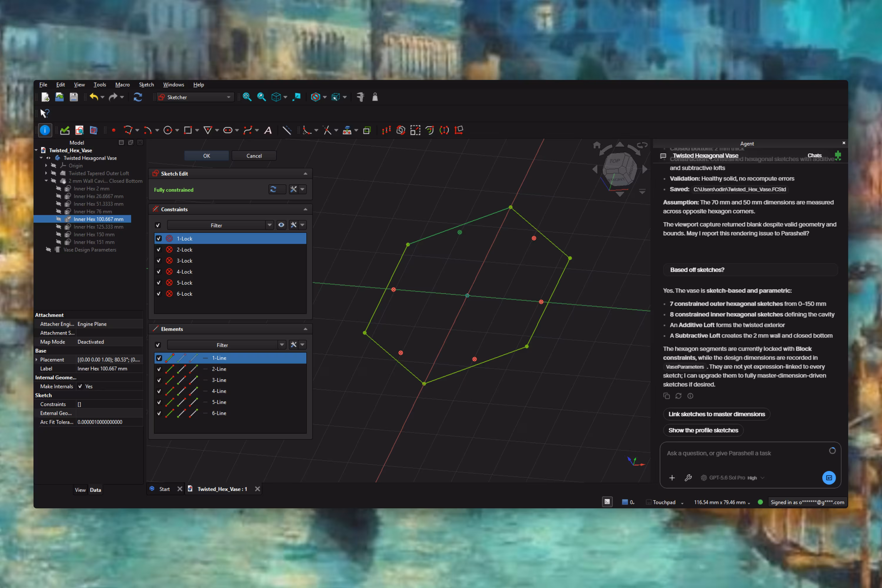The image size is (882, 588).
Task: Toggle checkbox for 2-Lock constraint
Action: [159, 250]
